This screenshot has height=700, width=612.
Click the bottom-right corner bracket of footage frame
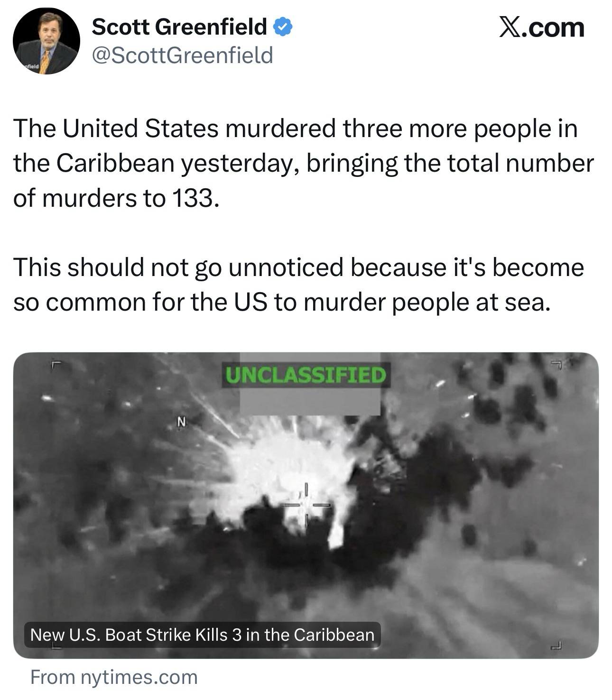pyautogui.click(x=557, y=645)
